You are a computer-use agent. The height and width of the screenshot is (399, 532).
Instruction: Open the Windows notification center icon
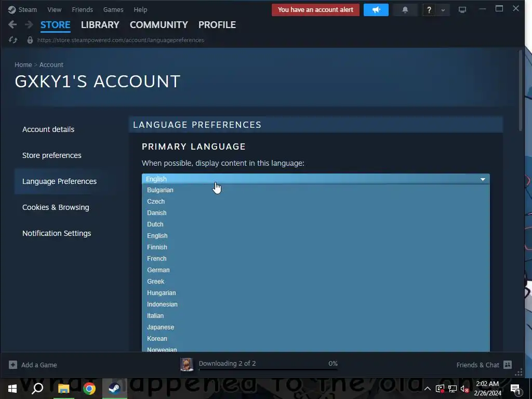pos(516,389)
